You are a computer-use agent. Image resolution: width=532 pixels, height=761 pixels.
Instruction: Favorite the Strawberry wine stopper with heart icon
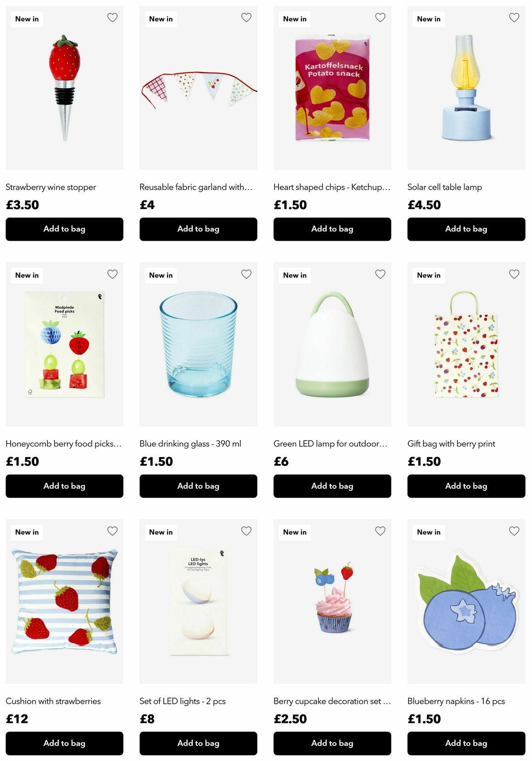113,18
